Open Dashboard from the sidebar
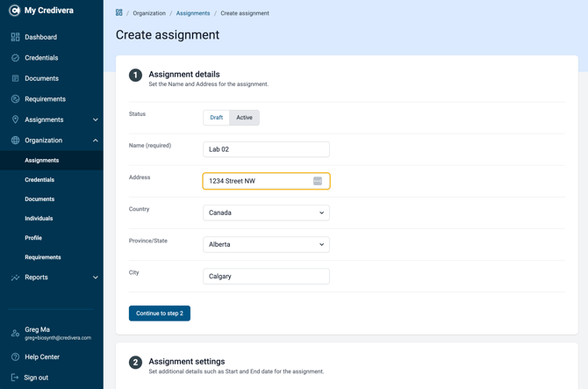The width and height of the screenshot is (588, 389). (40, 37)
